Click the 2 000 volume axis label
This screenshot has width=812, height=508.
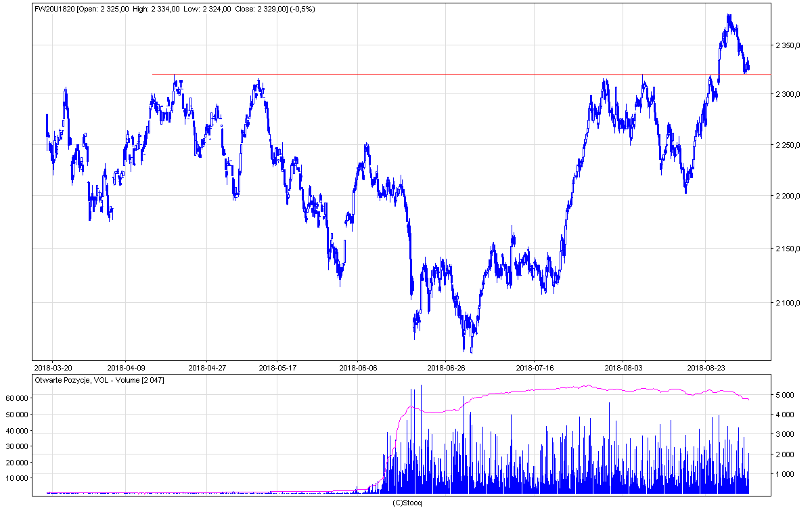(785, 454)
